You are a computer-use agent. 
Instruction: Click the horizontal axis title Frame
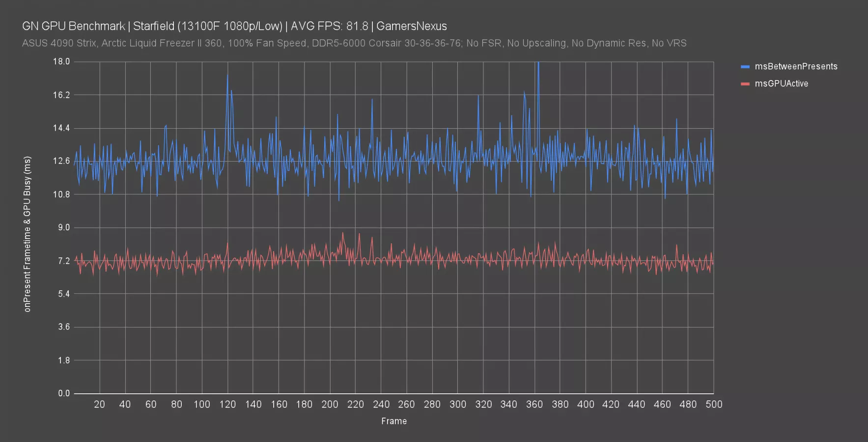pos(393,421)
